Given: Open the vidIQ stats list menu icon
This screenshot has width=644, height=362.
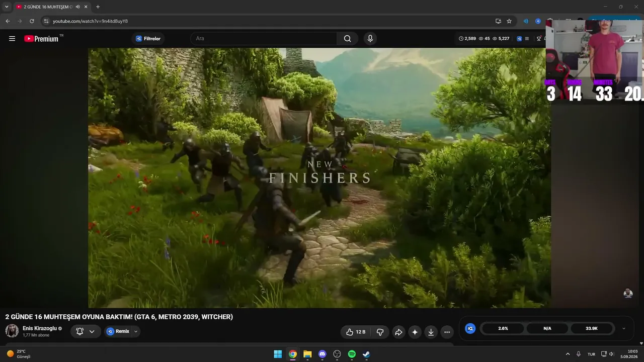Looking at the screenshot, I should pos(527,39).
